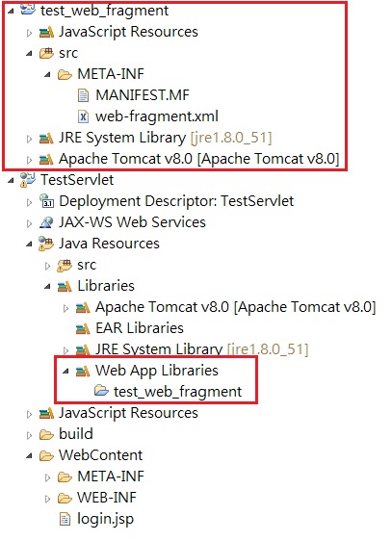Image resolution: width=392 pixels, height=541 pixels.
Task: Click the test_web_fragment project icon
Action: pos(27,10)
